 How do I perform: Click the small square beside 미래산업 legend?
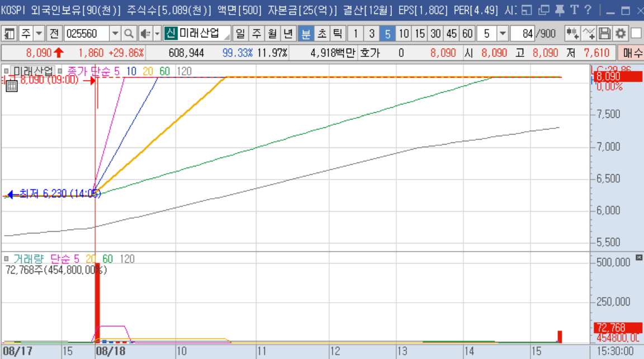(x=6, y=71)
